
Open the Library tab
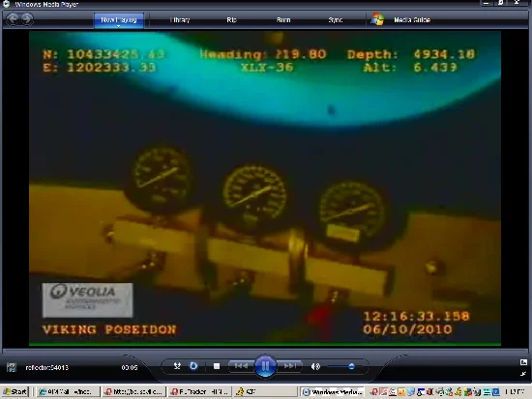coord(180,20)
